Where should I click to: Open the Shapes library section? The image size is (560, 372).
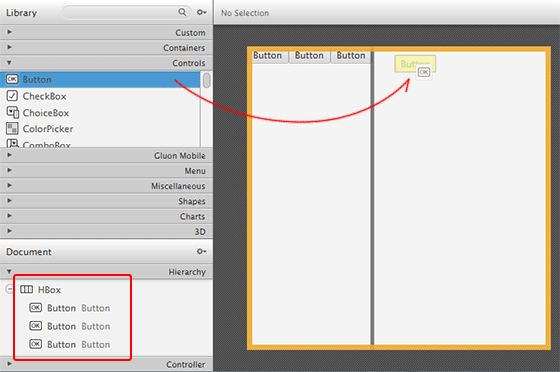pyautogui.click(x=106, y=201)
